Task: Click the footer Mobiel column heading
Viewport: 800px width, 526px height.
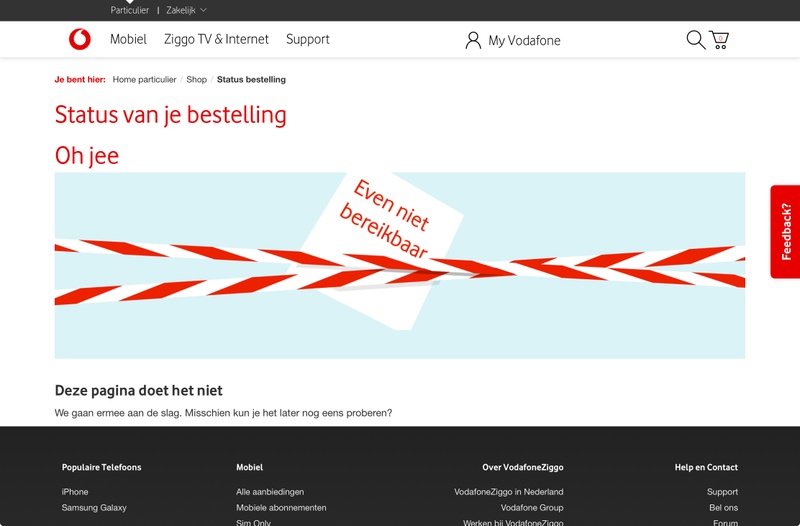Action: tap(249, 467)
